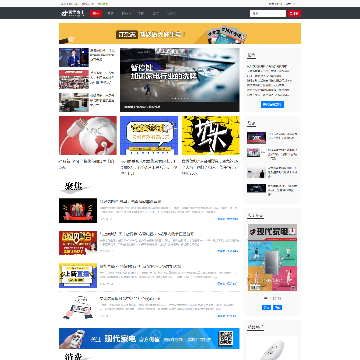Open the TV host news thumbnail
360x360 pixels.
(74, 58)
